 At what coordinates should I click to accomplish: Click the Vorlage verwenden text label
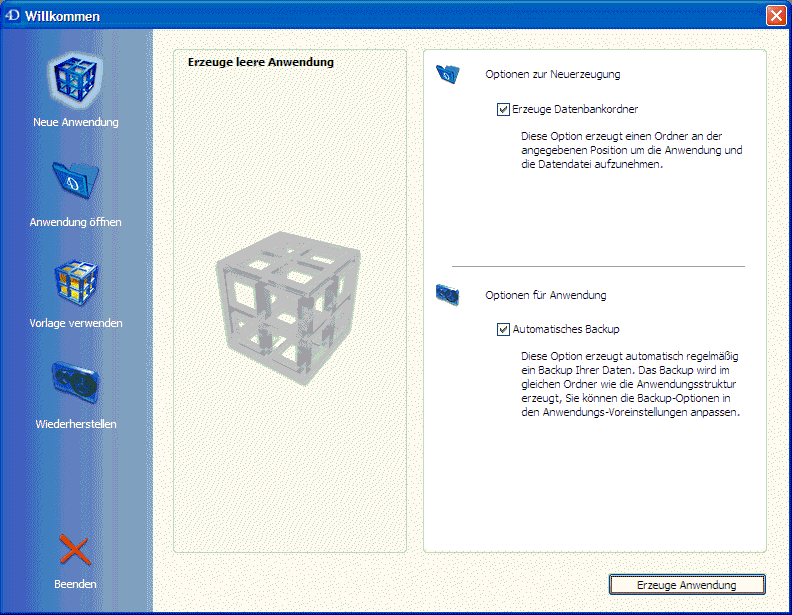click(76, 323)
